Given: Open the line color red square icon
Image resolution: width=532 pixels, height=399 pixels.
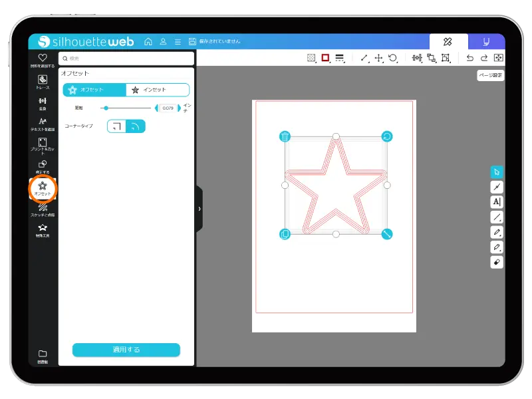Looking at the screenshot, I should [325, 59].
